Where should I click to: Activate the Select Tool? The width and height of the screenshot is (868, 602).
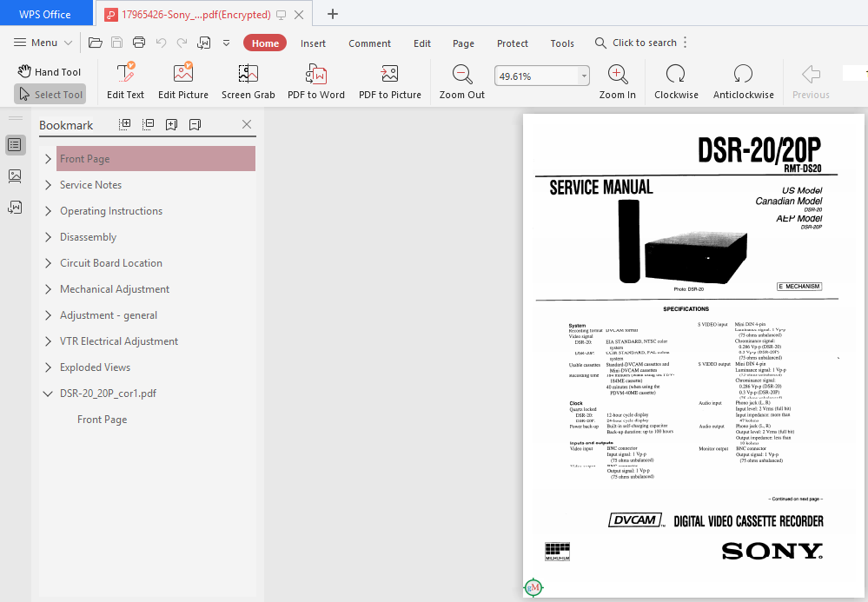(x=50, y=94)
